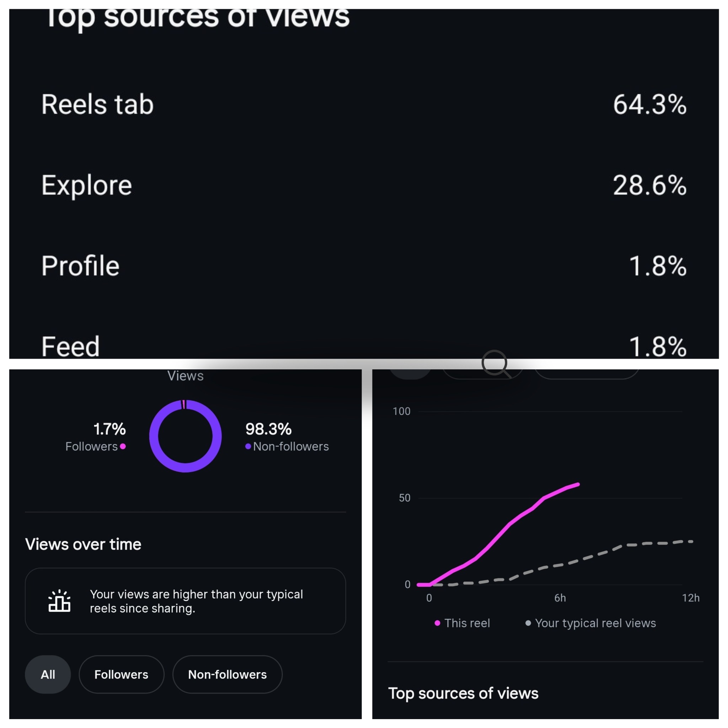Click the 98.3% non-followers percentage

point(268,429)
